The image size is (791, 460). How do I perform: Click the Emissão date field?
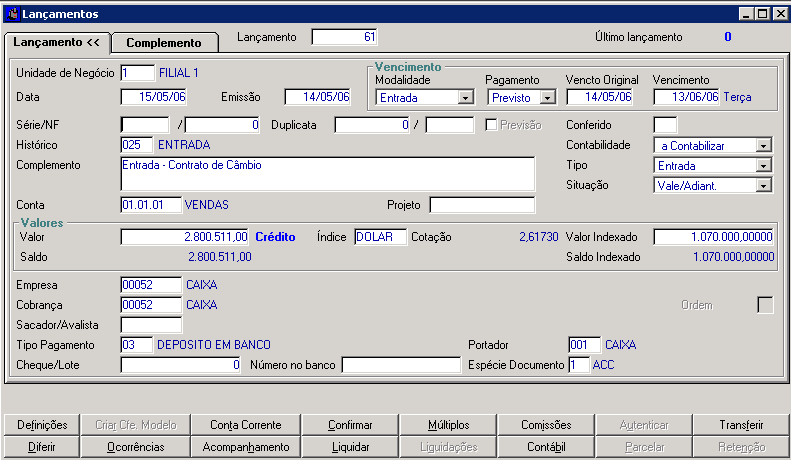[x=318, y=97]
